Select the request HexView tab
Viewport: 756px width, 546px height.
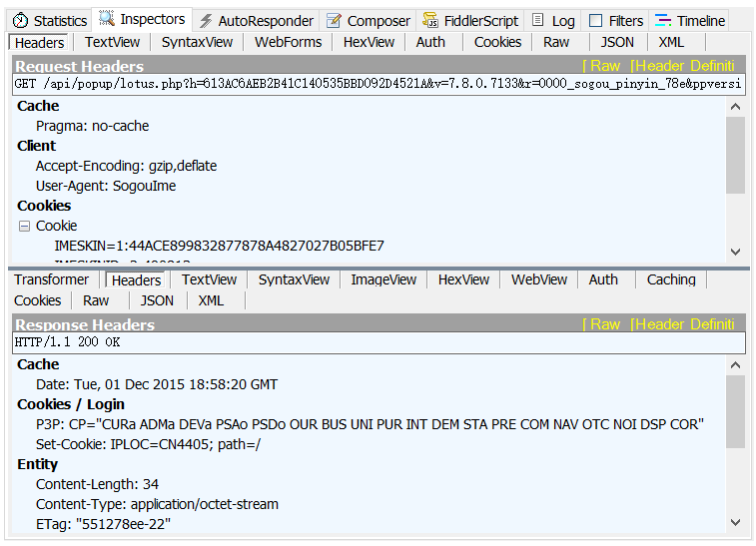tap(369, 42)
